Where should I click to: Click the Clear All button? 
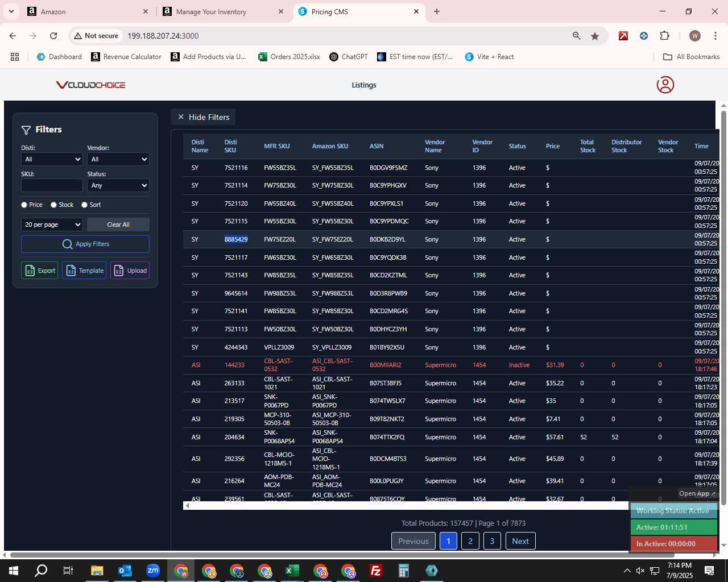coord(118,225)
